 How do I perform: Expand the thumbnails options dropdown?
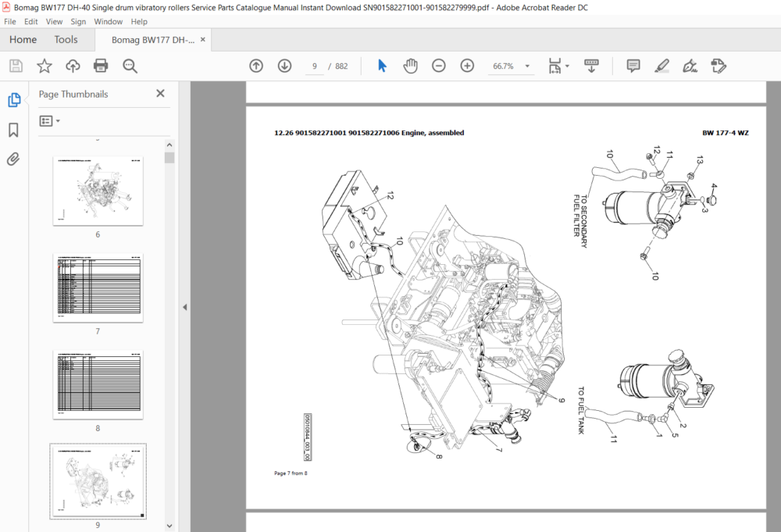coord(50,121)
